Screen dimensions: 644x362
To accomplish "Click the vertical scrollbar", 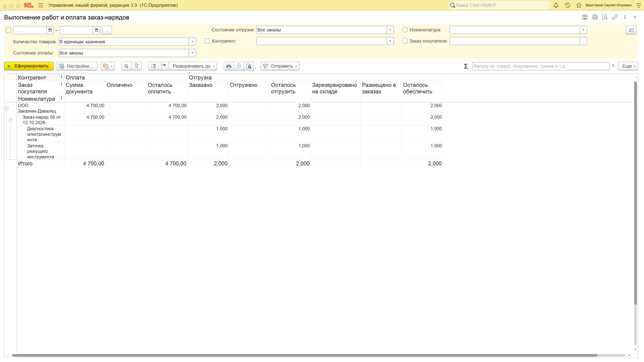I will pyautogui.click(x=635, y=193).
